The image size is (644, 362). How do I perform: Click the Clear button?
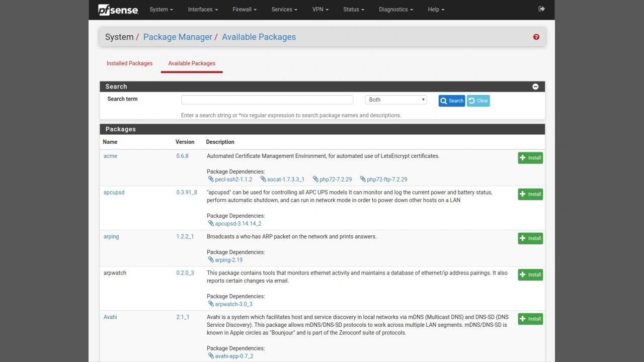pos(478,101)
